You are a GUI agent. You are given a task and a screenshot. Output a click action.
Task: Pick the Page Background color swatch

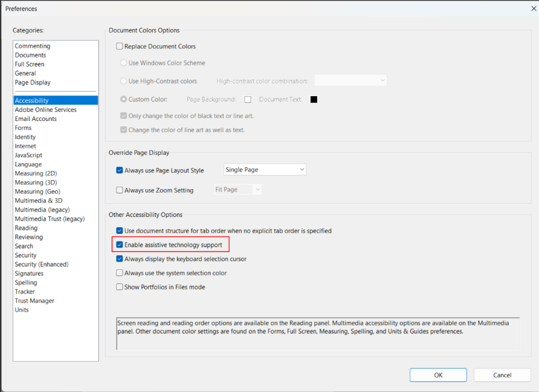coord(248,99)
